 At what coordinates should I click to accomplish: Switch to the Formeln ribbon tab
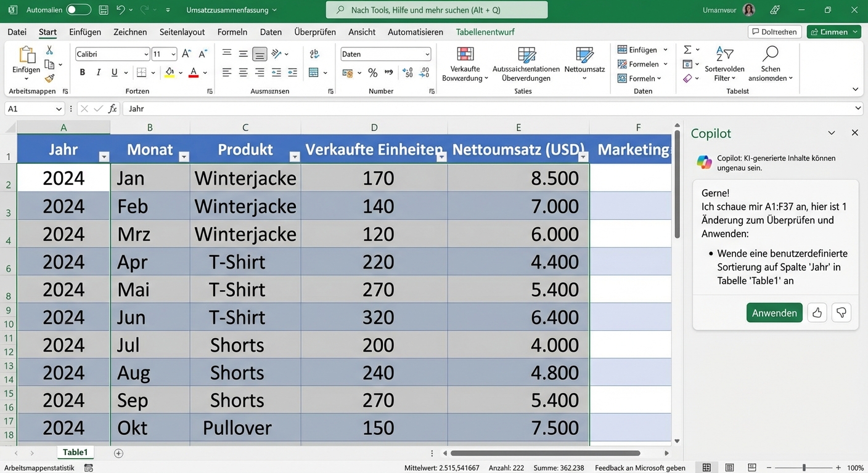[x=232, y=31]
